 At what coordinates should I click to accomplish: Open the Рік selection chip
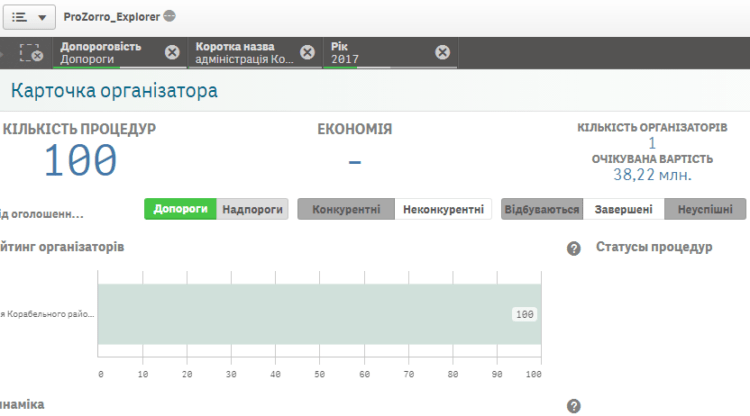[380, 53]
